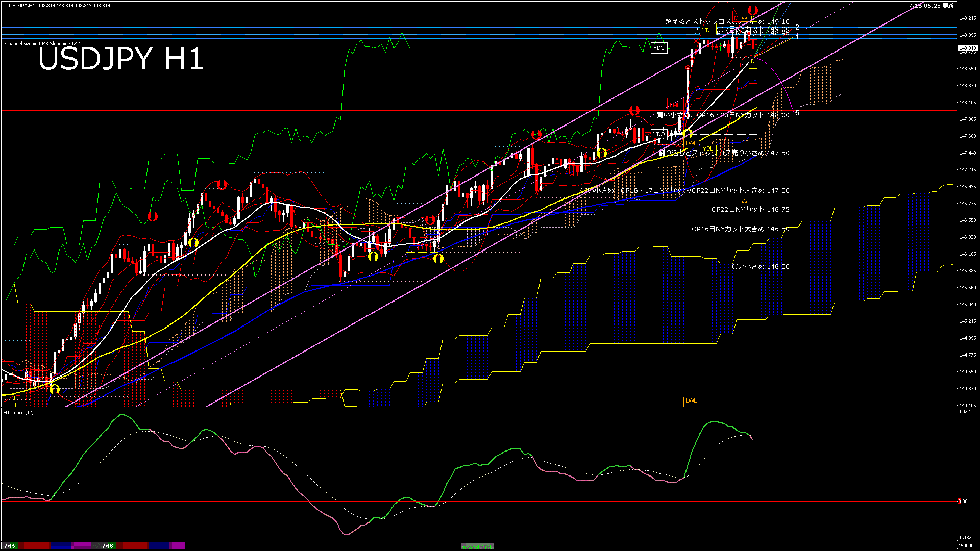Select the 割り込むとストップロス 147.50 annotation
This screenshot has height=551, width=980.
click(724, 153)
